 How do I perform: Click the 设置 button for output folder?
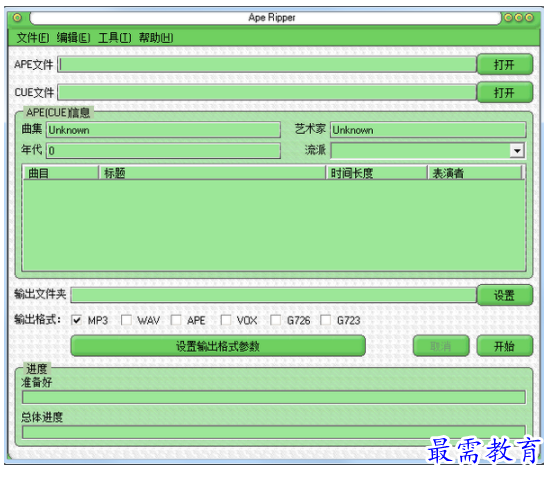click(505, 295)
